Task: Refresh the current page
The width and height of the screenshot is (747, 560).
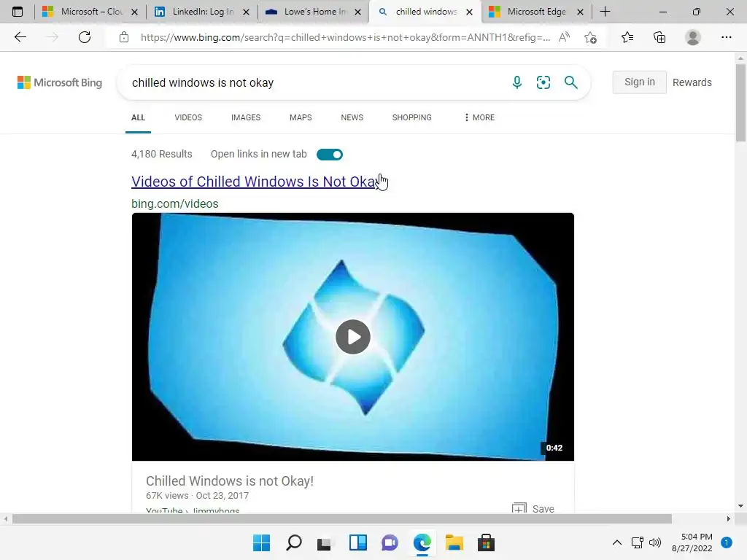Action: click(x=85, y=37)
